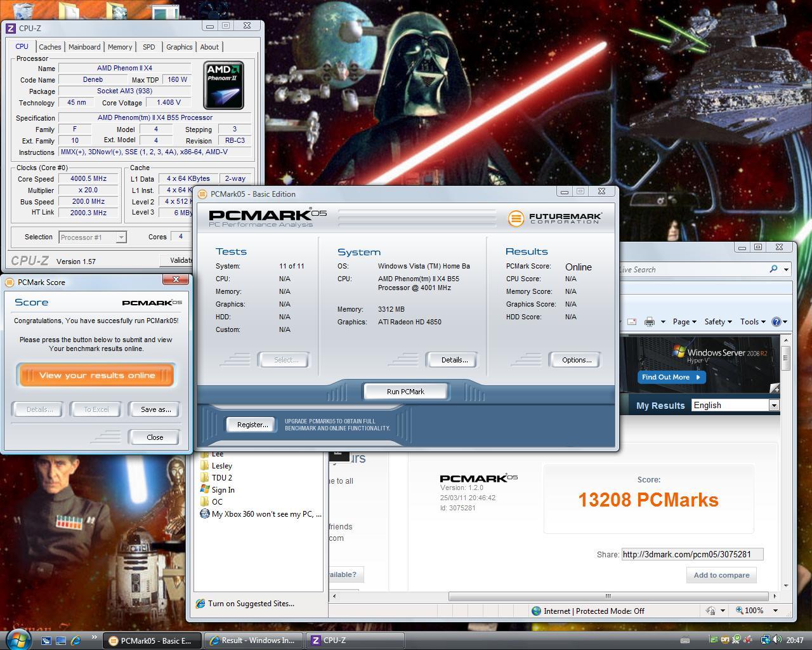Click the AMD Phenom II logo image
This screenshot has height=650, width=812.
tap(223, 85)
